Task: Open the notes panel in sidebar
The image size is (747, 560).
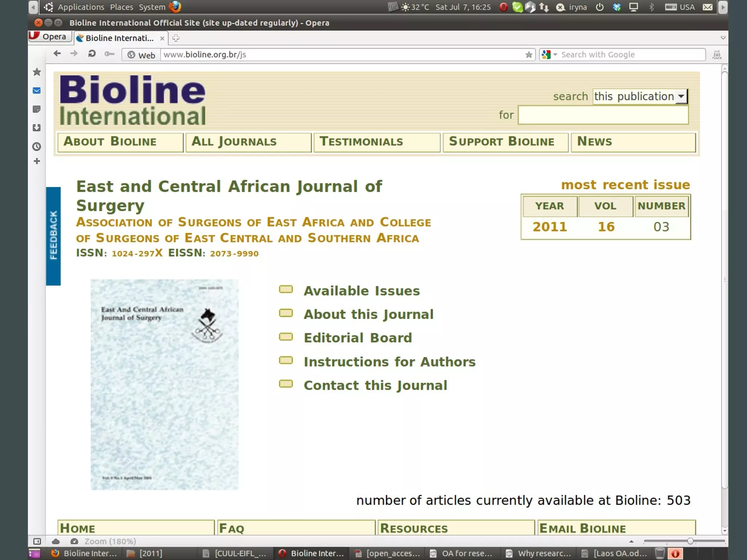Action: (x=37, y=109)
